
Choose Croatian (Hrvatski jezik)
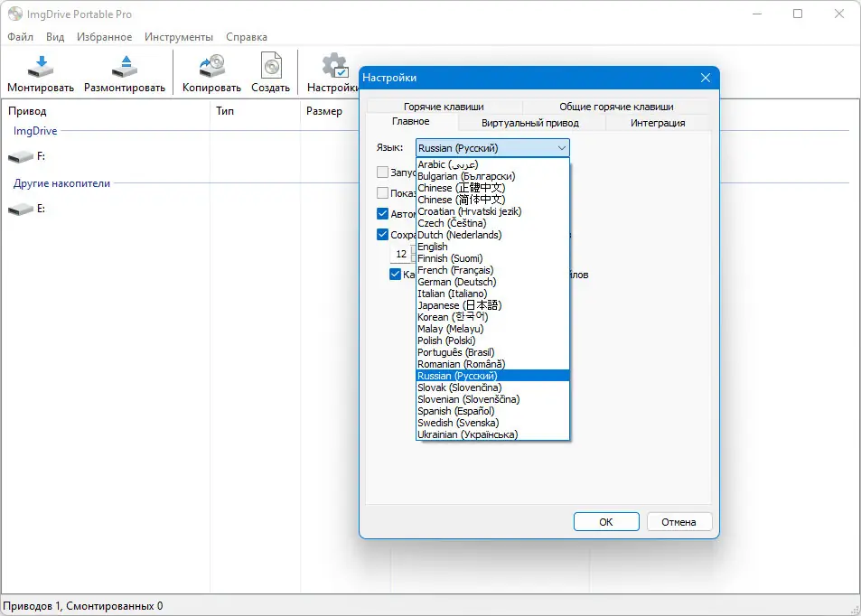click(492, 211)
